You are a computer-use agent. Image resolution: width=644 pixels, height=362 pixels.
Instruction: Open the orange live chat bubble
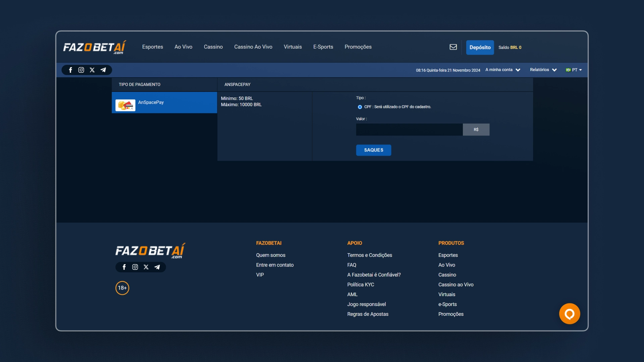pos(570,314)
